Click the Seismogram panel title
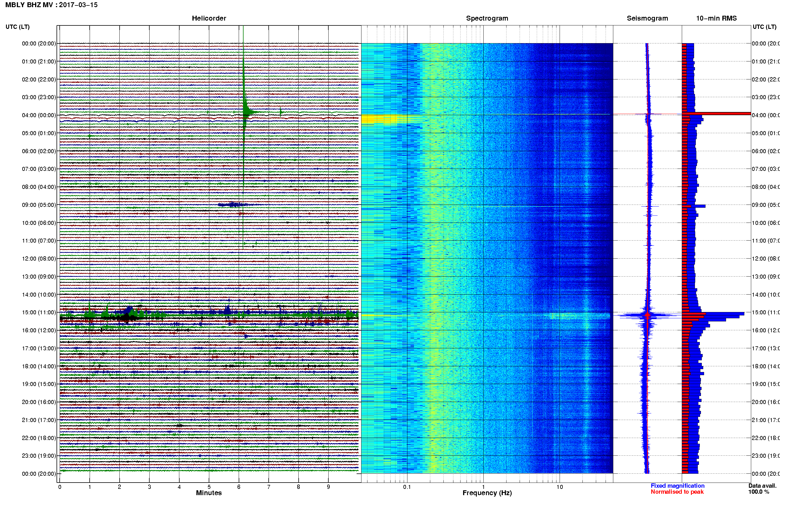 tap(647, 19)
